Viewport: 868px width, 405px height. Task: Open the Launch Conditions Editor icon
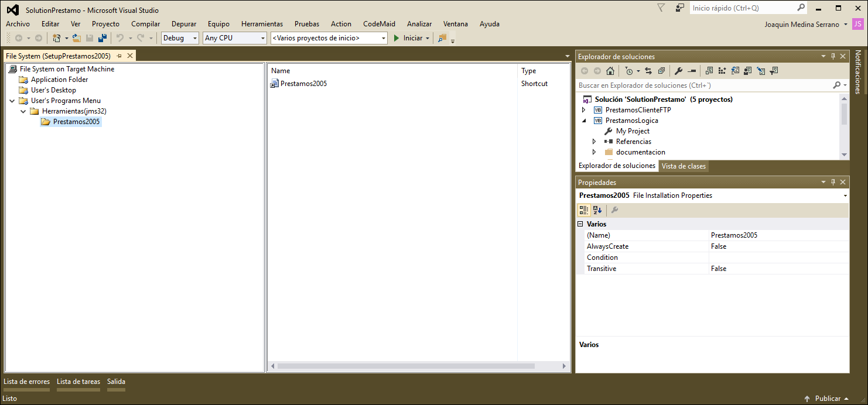(774, 71)
